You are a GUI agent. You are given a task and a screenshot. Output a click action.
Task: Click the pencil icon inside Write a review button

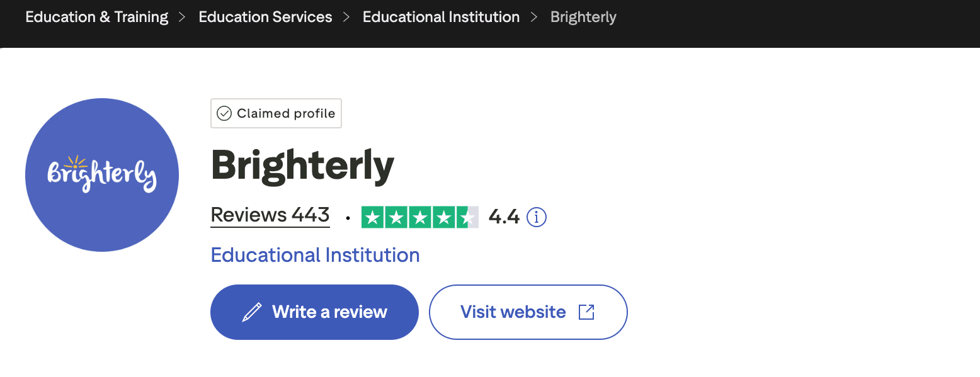pos(253,311)
